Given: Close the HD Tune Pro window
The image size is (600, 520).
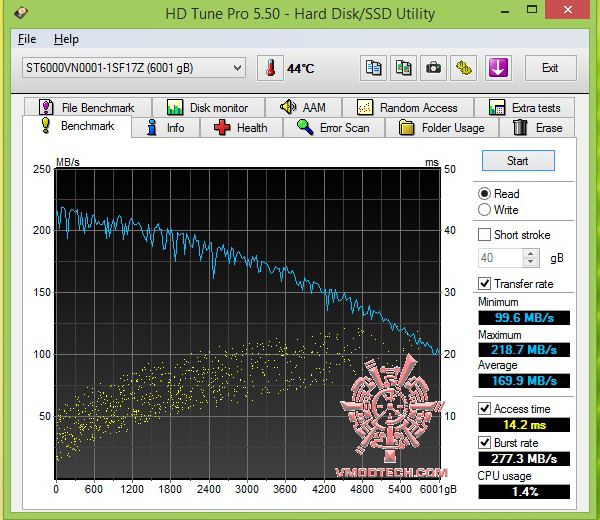Looking at the screenshot, I should 568,10.
